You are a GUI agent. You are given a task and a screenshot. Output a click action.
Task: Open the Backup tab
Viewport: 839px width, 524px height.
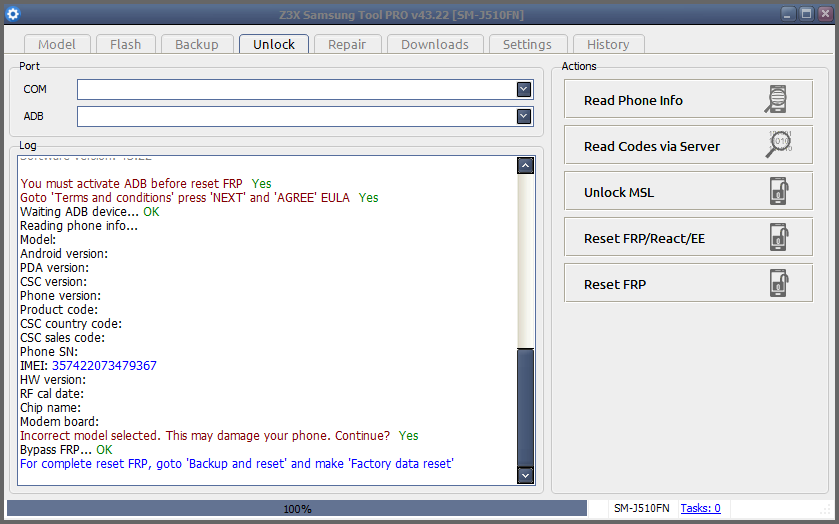tap(197, 44)
